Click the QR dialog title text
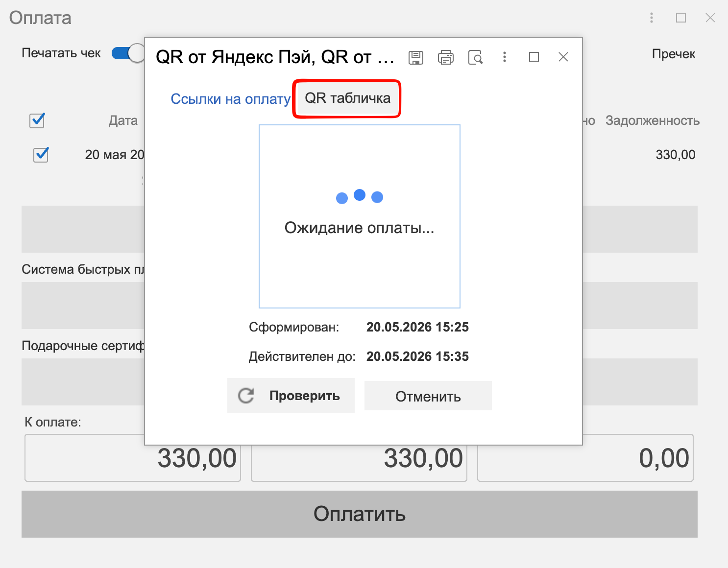 (x=275, y=57)
